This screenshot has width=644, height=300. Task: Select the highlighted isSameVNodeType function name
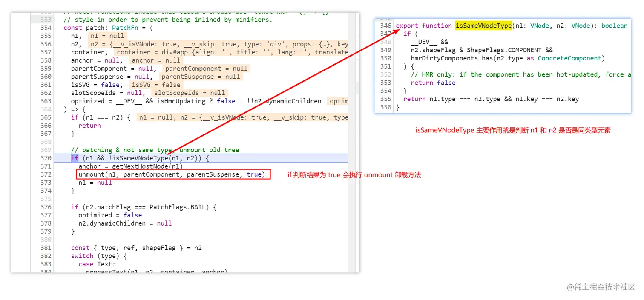[483, 26]
